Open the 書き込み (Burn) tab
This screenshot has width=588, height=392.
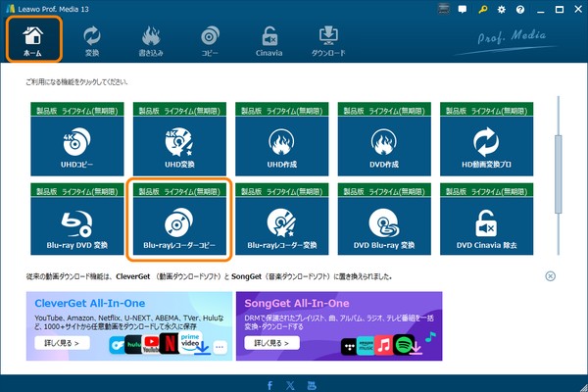tap(151, 41)
